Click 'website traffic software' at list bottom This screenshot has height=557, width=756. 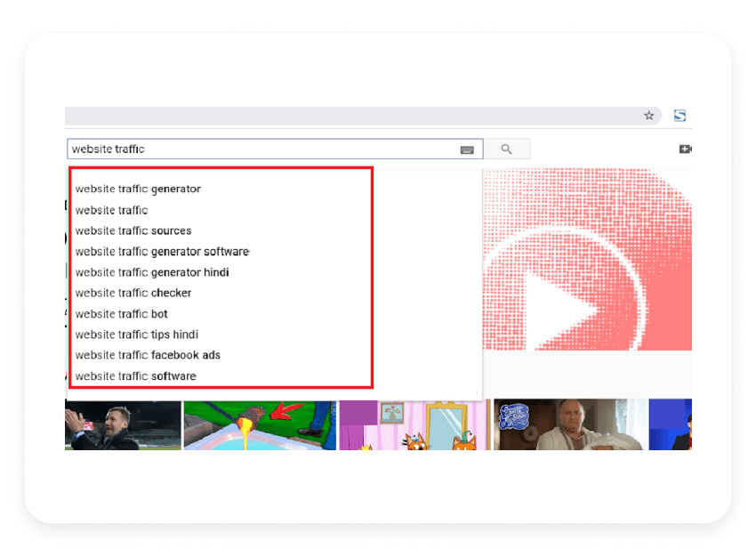(x=135, y=375)
